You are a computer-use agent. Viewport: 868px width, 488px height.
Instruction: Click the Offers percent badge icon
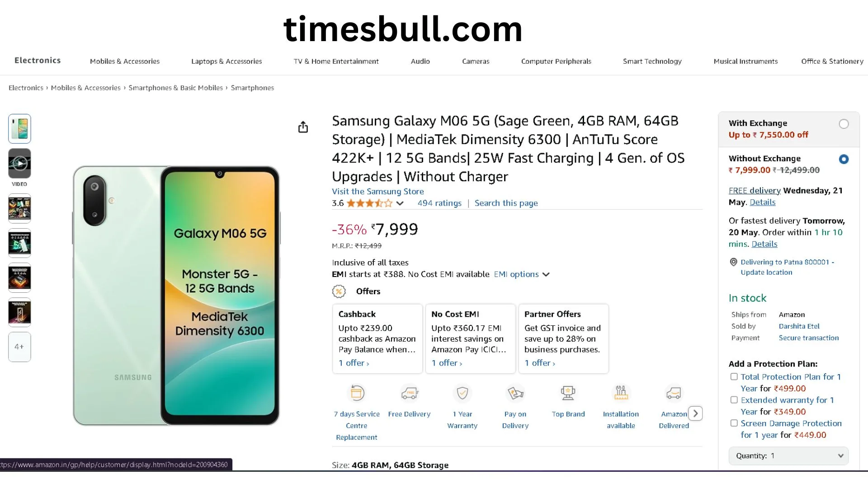tap(339, 291)
